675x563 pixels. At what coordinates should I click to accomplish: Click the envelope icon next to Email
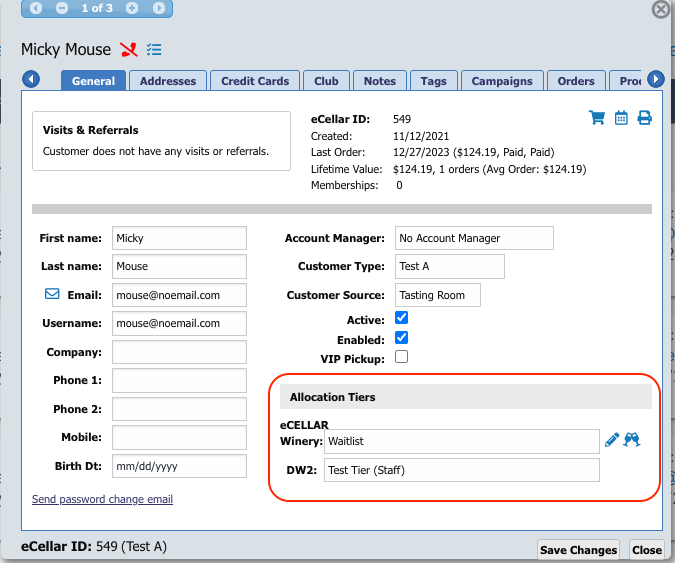point(52,294)
